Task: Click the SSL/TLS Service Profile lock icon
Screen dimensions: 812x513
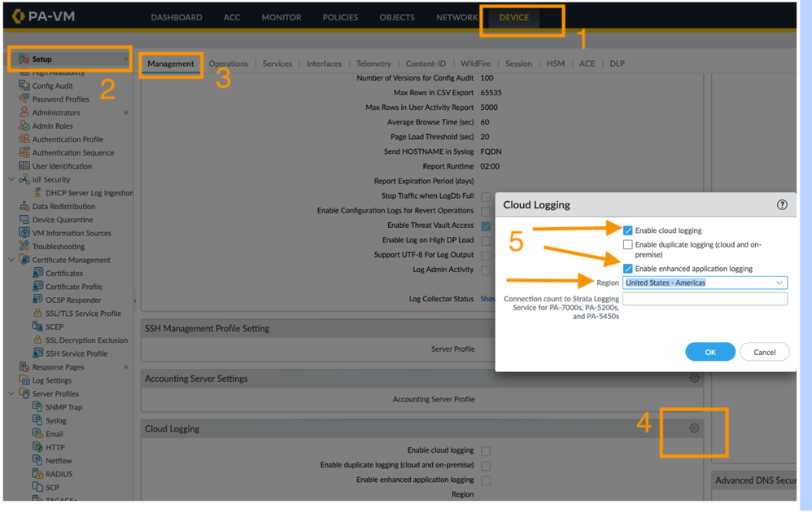Action: [37, 313]
